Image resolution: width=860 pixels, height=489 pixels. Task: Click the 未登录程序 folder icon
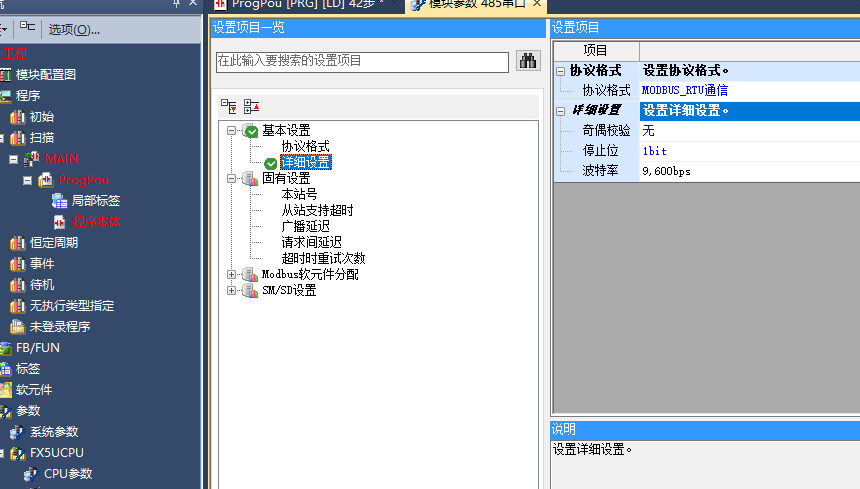coord(17,327)
